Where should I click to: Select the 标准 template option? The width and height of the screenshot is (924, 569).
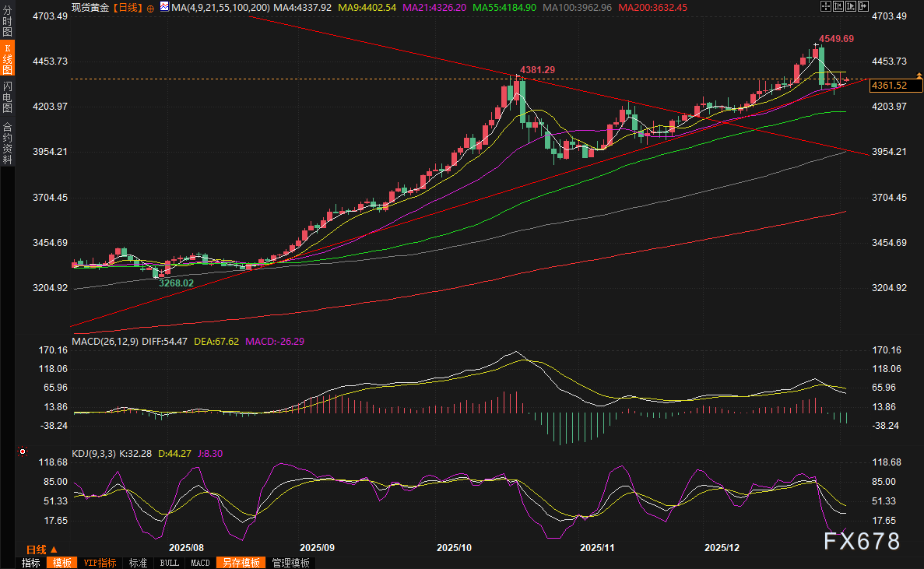pyautogui.click(x=138, y=563)
